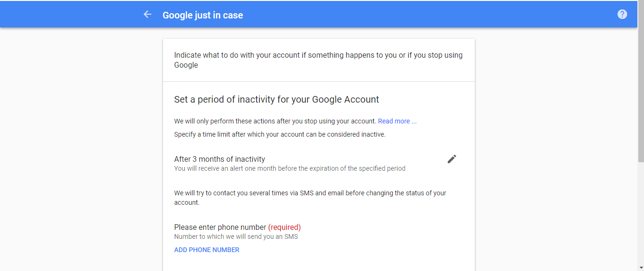Click the "Set a period of inactivity" heading

(x=276, y=100)
